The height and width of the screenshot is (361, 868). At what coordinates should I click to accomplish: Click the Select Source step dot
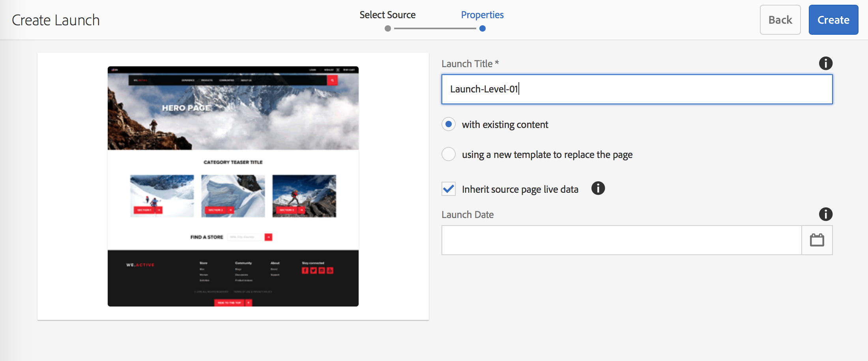coord(388,28)
